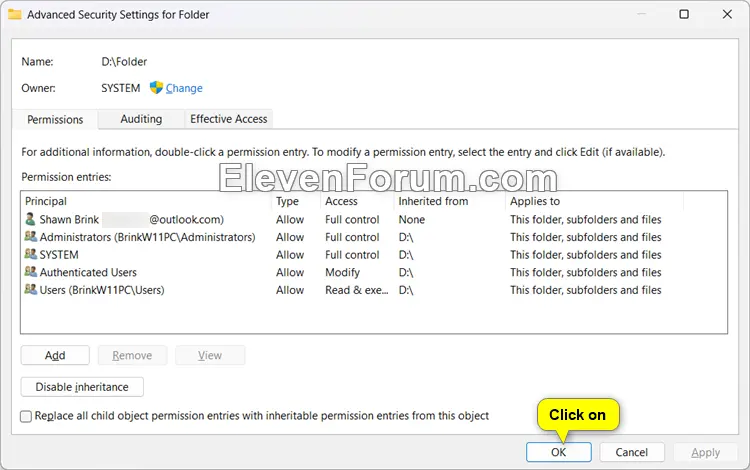Viewport: 750px width, 470px height.
Task: Sort by the Access column header
Action: tap(356, 201)
